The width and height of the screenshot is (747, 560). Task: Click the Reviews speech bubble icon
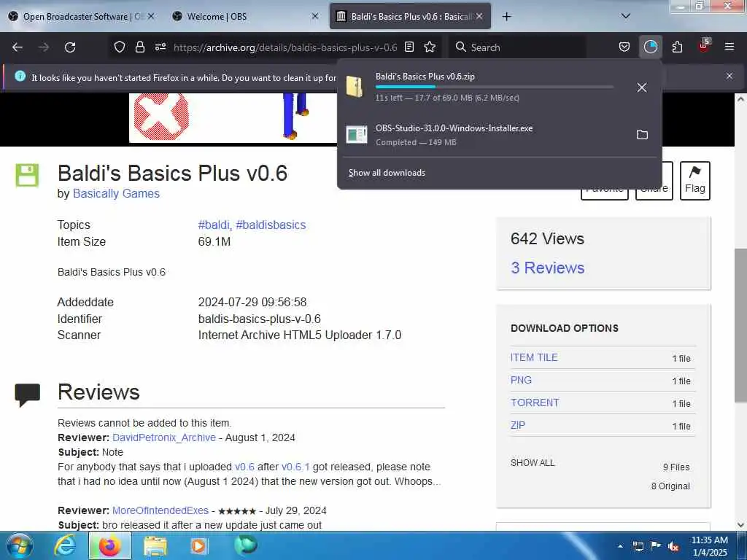pyautogui.click(x=28, y=394)
